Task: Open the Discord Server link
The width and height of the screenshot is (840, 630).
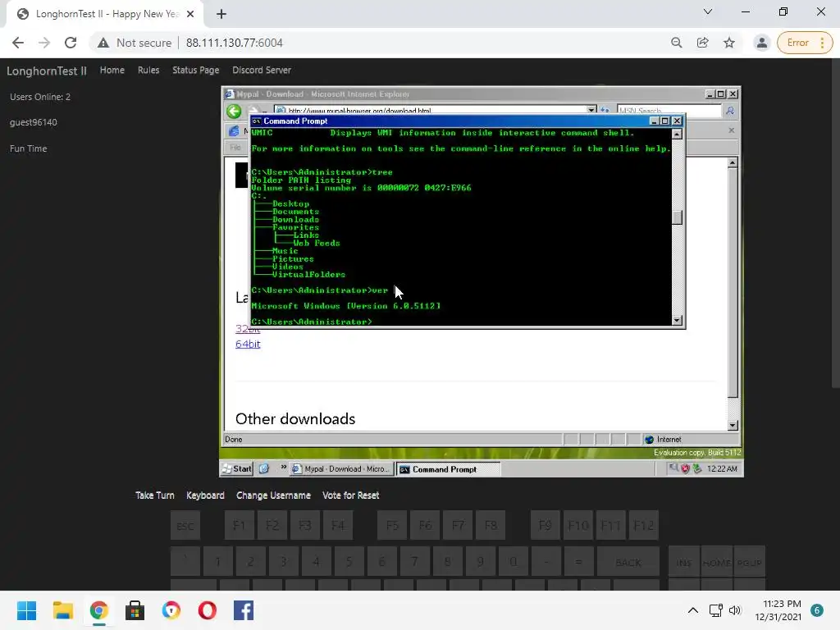Action: click(262, 71)
